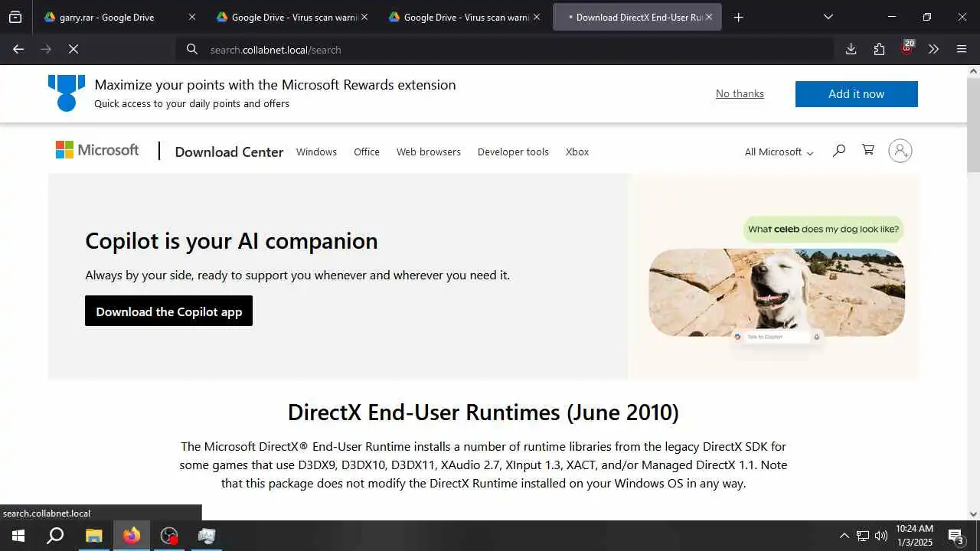Viewport: 980px width, 551px height.
Task: Click the scrollbar down arrow
Action: click(973, 514)
